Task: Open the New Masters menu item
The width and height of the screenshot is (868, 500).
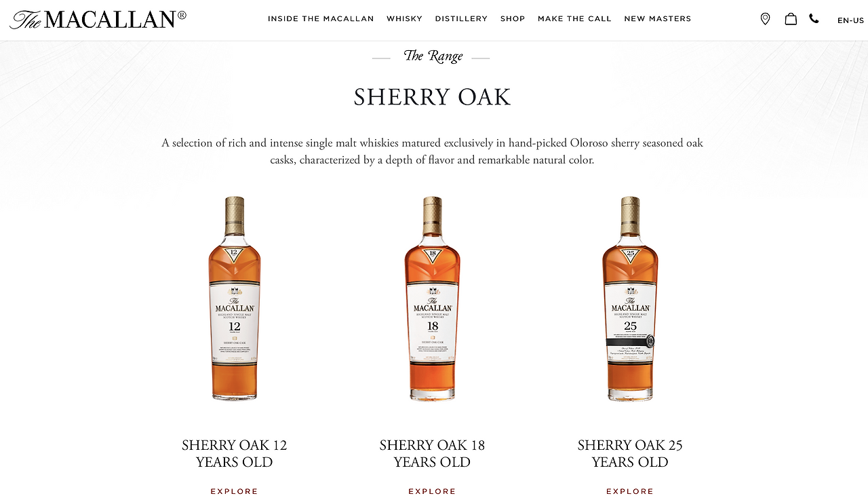Action: [x=657, y=19]
